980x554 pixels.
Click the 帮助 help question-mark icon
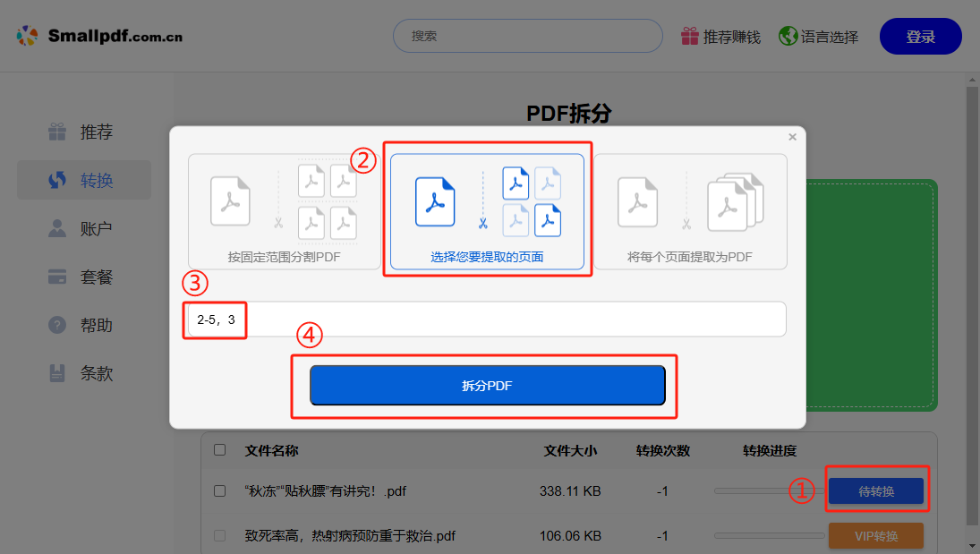click(56, 325)
